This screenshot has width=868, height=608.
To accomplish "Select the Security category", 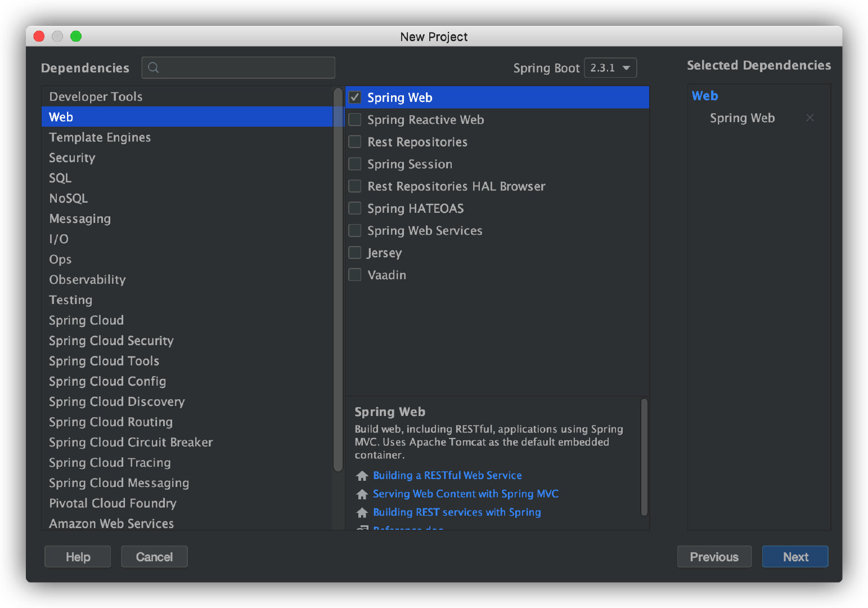I will 72,158.
